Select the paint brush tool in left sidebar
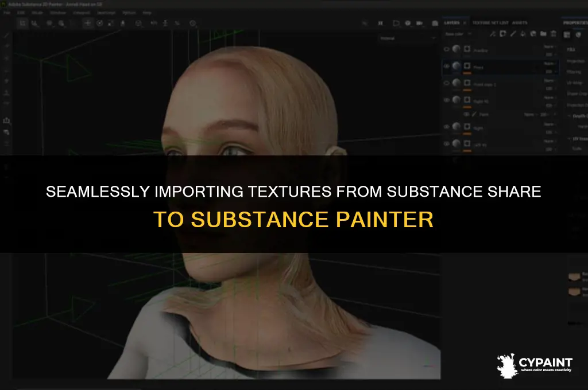This screenshot has width=588, height=390. click(6, 35)
